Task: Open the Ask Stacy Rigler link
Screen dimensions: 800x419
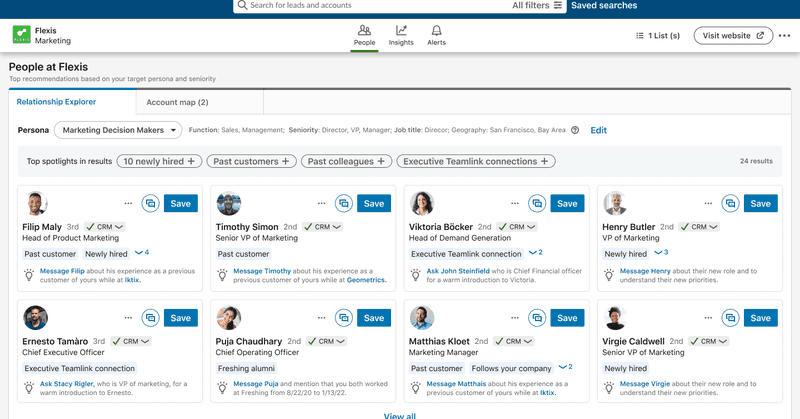Action: tap(66, 384)
